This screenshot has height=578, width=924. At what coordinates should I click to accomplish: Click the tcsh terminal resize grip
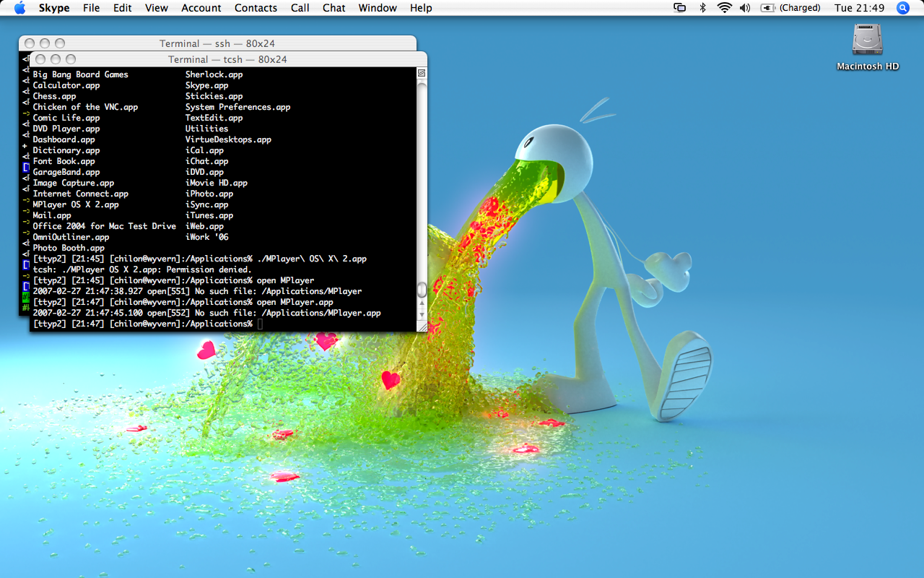tap(422, 327)
